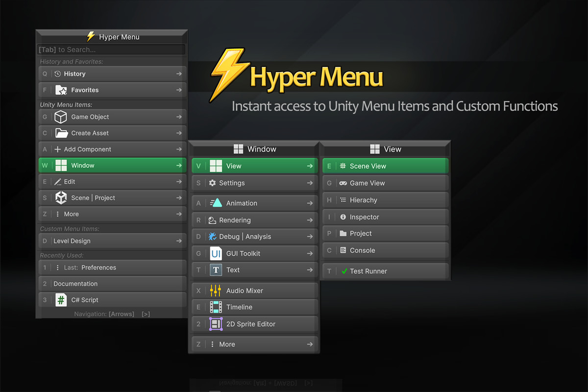This screenshot has height=392, width=588.
Task: Click the GUI Toolkit UI icon
Action: (x=216, y=253)
